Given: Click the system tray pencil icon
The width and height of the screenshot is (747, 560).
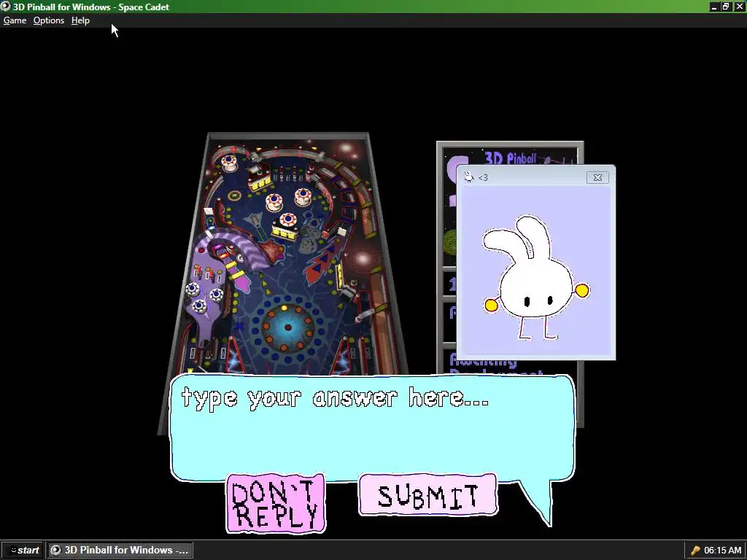Looking at the screenshot, I should pyautogui.click(x=694, y=551).
